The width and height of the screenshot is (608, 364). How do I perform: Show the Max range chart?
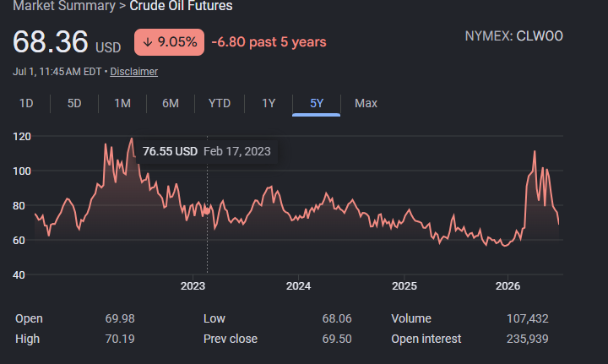pyautogui.click(x=366, y=104)
